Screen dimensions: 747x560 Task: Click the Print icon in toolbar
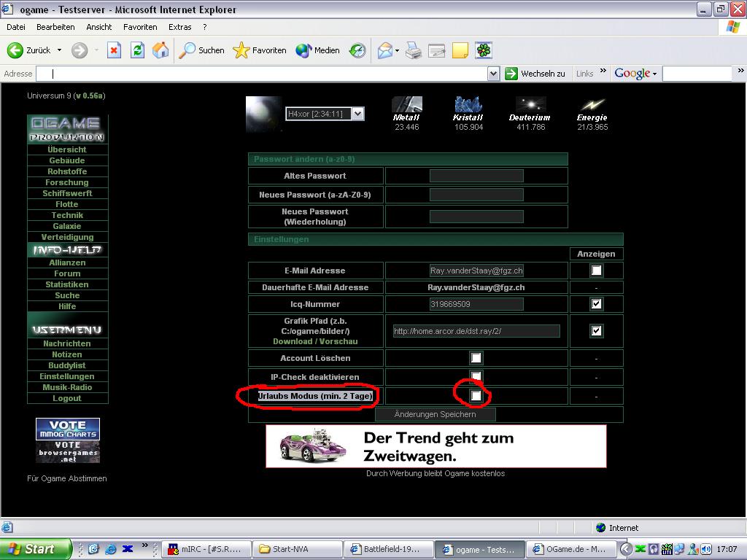point(414,50)
